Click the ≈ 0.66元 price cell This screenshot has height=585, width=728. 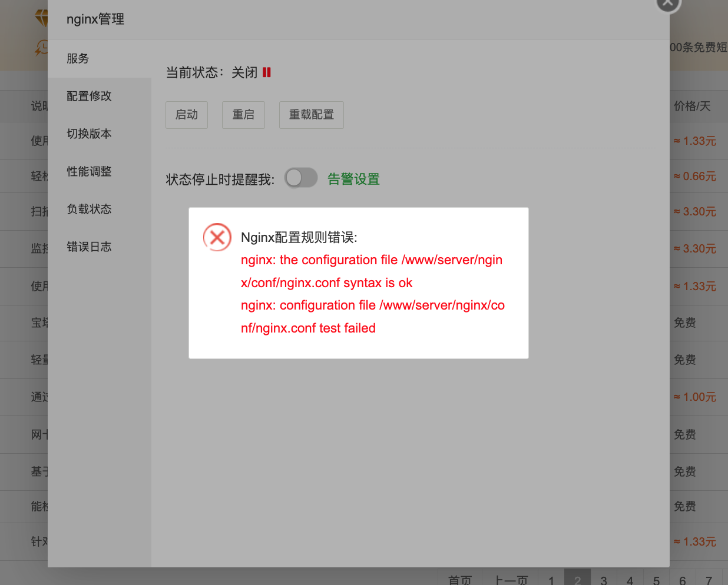(695, 176)
